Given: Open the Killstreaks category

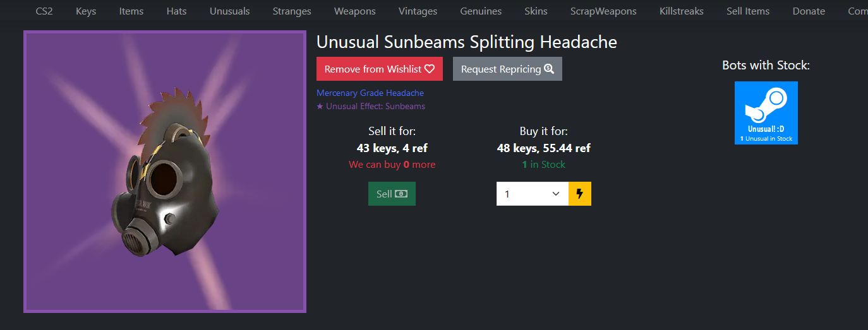Looking at the screenshot, I should (x=682, y=11).
